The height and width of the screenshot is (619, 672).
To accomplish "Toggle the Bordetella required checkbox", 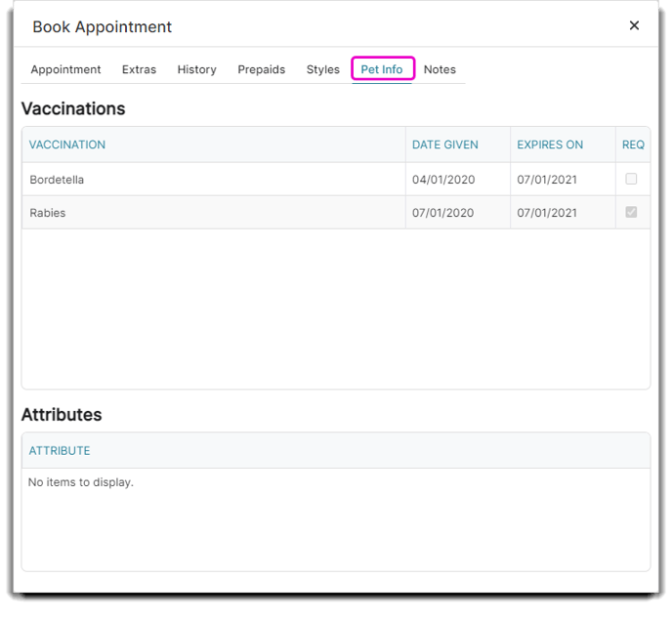I will [631, 179].
